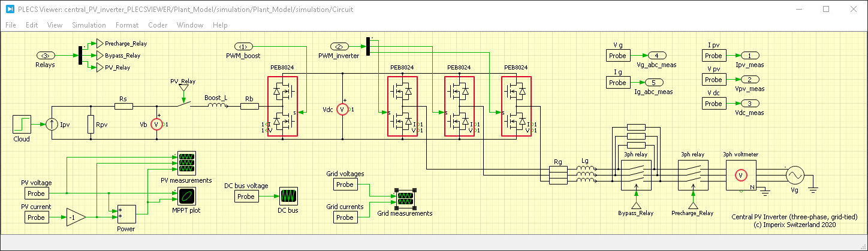Select the Vg grid voltage source
The height and width of the screenshot is (251, 868).
[x=795, y=174]
